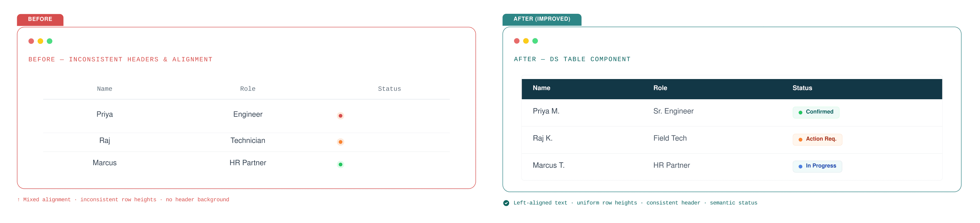Screen dimensions: 980x223
Task: Click the orange status dot in Raj's row
Action: coord(341,142)
